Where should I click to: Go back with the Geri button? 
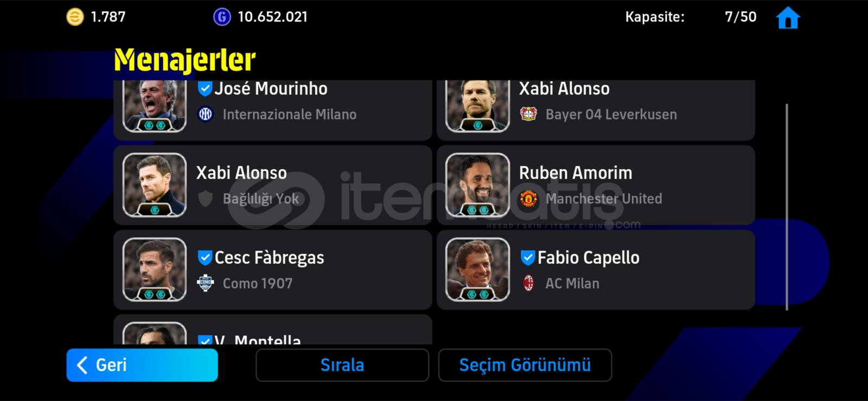142,365
